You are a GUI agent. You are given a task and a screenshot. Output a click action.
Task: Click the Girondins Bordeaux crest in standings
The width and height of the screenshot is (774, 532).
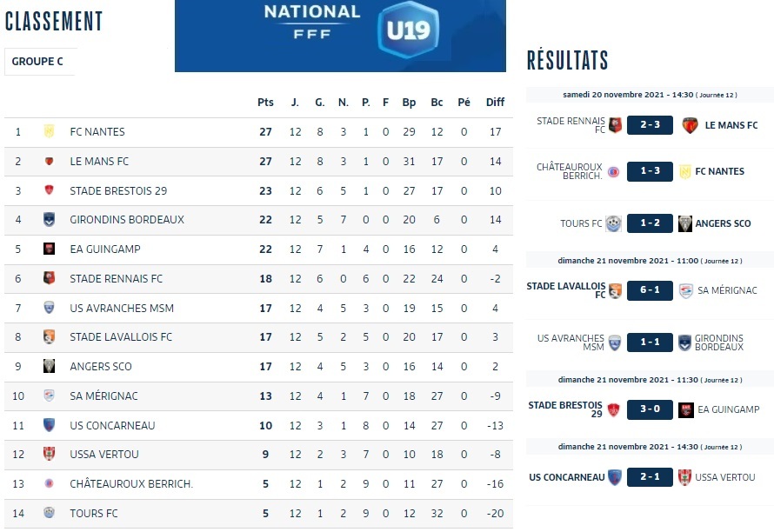click(x=50, y=220)
